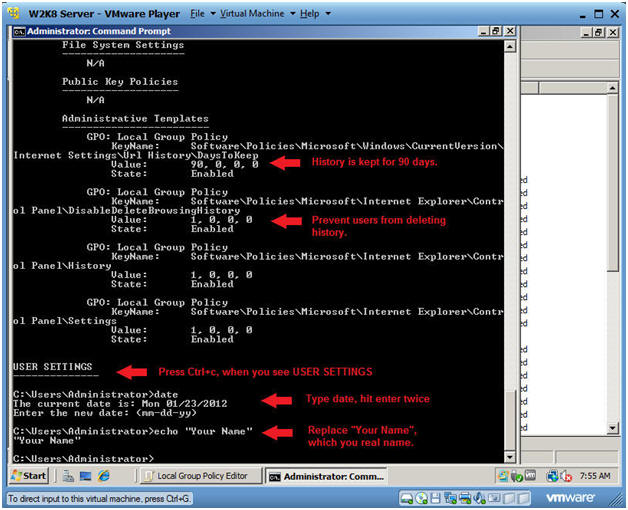Click the 'Value: 90, 0, 0, 0' line
The image size is (628, 510).
click(185, 165)
